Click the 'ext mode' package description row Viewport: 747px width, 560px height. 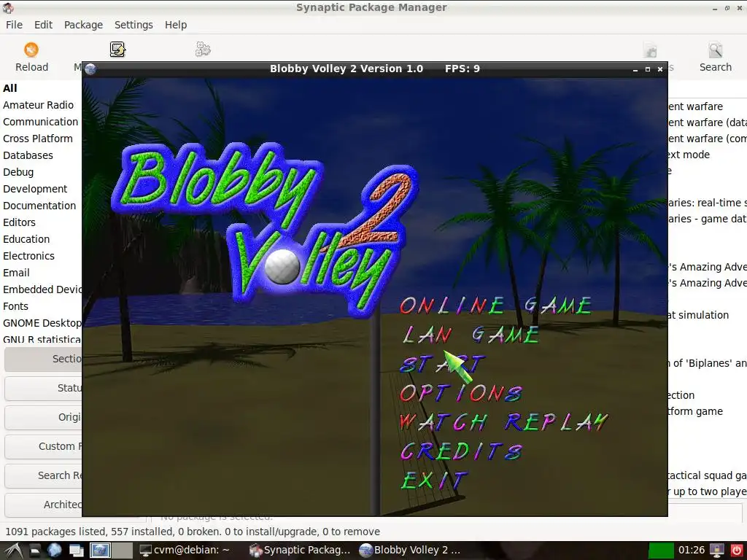tap(689, 155)
